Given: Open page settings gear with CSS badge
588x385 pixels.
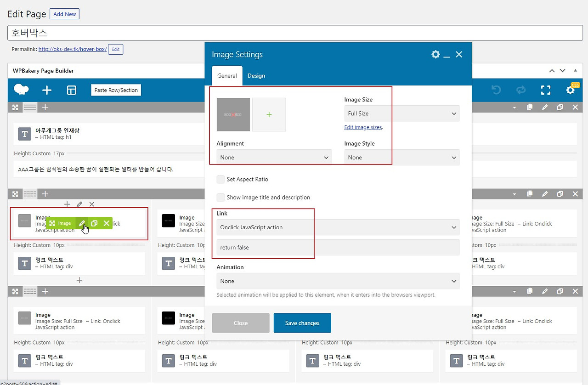Looking at the screenshot, I should point(571,90).
